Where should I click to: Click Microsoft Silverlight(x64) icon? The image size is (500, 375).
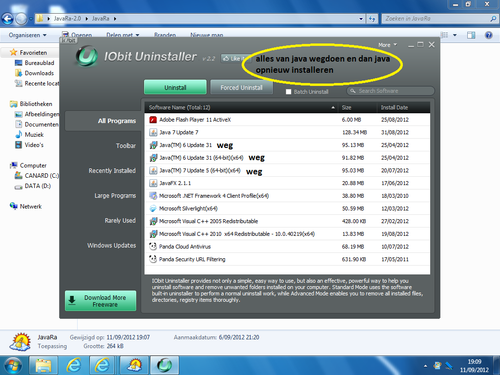[153, 208]
